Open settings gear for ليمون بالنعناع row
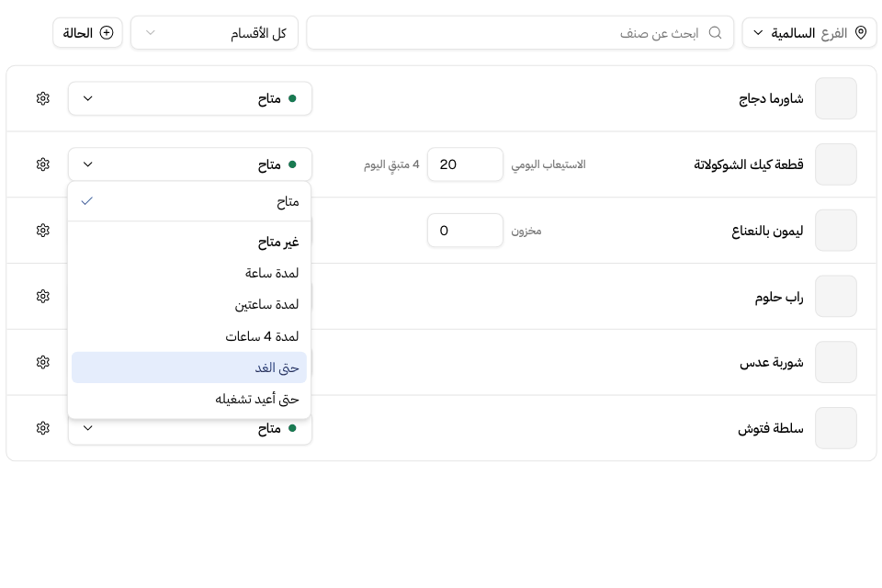The width and height of the screenshot is (882, 588). coord(43,230)
